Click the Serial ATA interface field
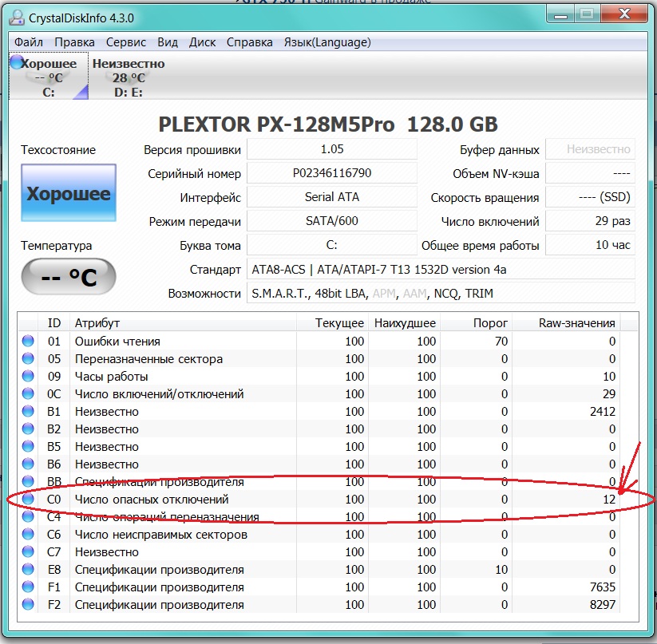Viewport: 657px width, 644px height. (x=332, y=197)
